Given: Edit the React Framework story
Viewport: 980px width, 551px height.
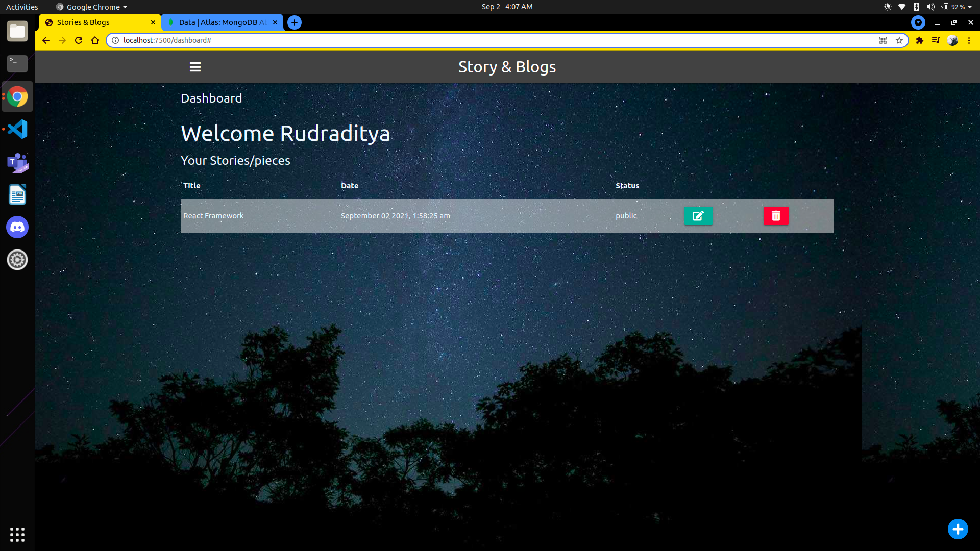Looking at the screenshot, I should (698, 216).
